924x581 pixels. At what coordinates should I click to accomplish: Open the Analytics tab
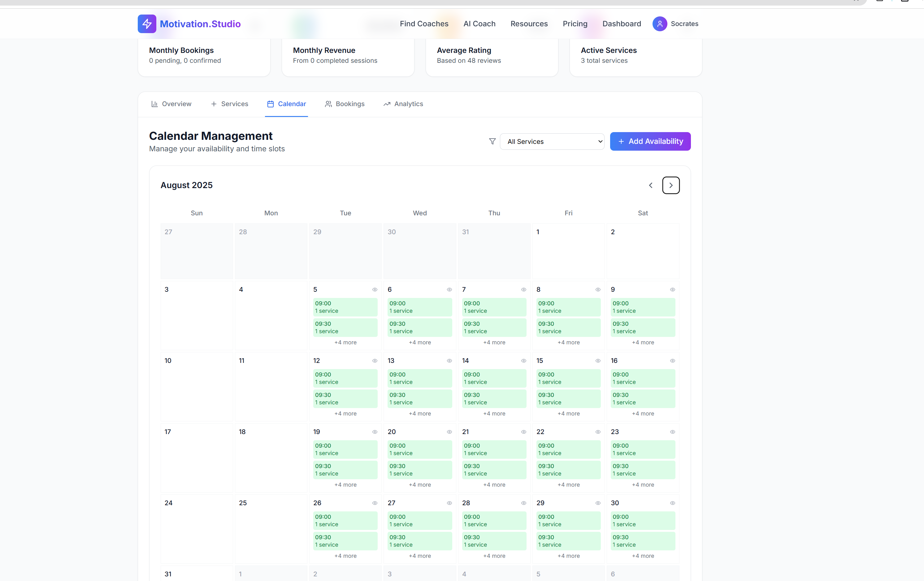click(403, 104)
